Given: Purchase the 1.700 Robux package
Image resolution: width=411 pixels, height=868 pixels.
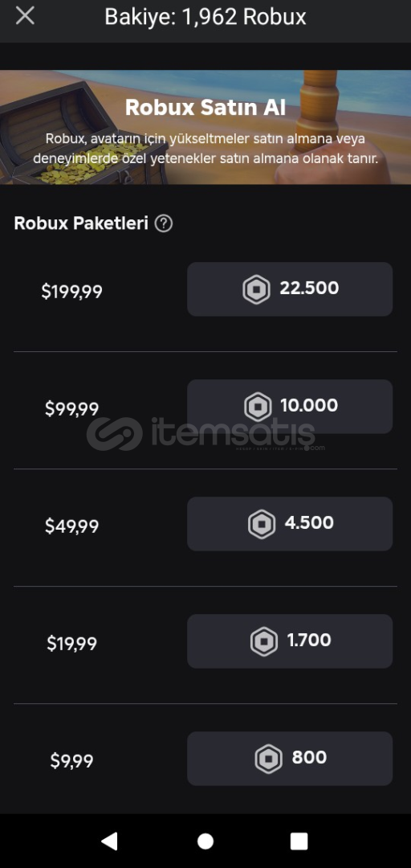Looking at the screenshot, I should pos(290,641).
